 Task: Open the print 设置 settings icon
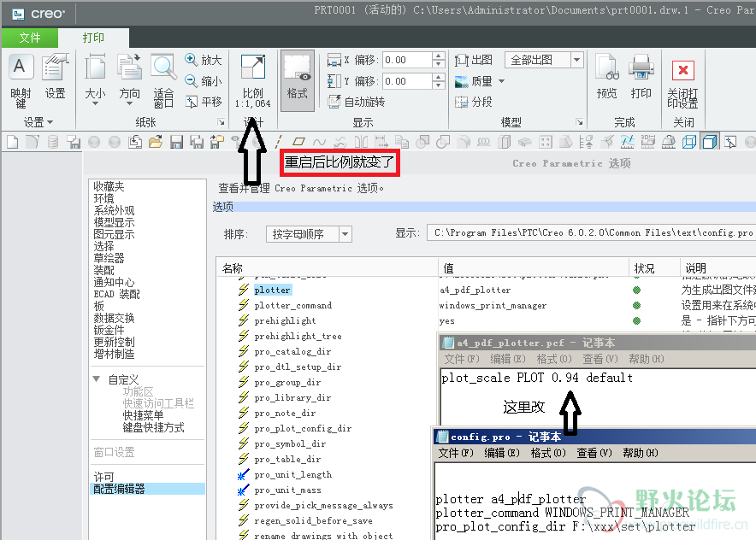point(55,77)
